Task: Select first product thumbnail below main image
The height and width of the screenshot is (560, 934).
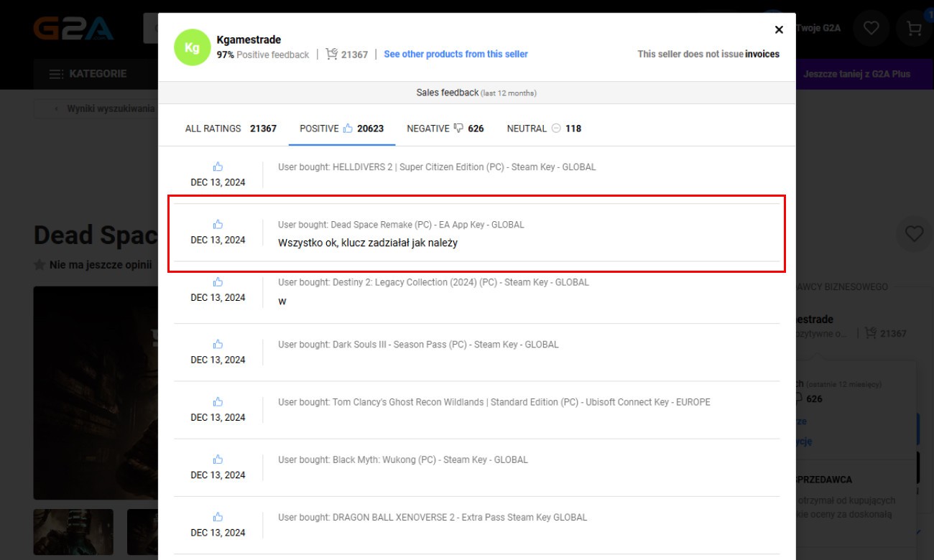Action: pyautogui.click(x=73, y=532)
